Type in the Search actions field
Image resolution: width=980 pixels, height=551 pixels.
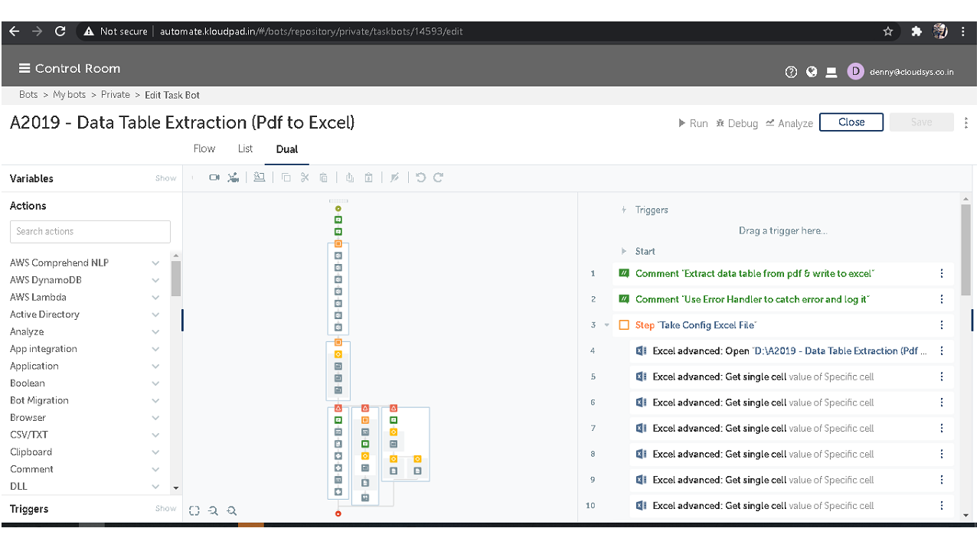pyautogui.click(x=90, y=231)
